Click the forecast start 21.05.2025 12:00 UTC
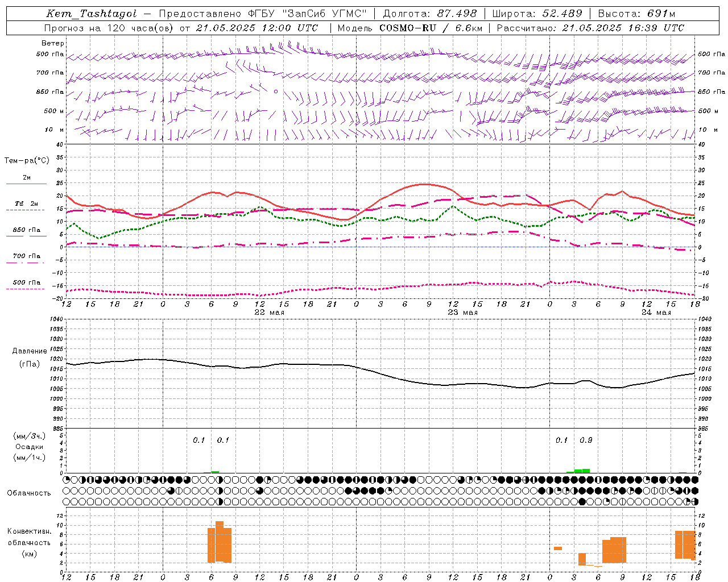Viewport: 728px width, 582px height. point(257,28)
